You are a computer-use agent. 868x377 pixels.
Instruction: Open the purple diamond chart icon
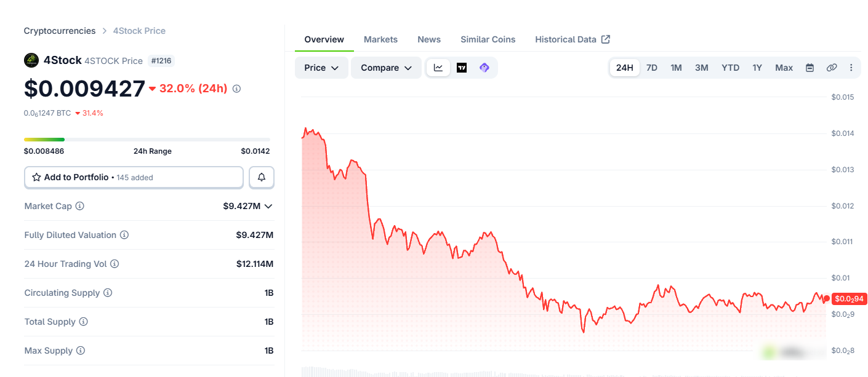(484, 68)
